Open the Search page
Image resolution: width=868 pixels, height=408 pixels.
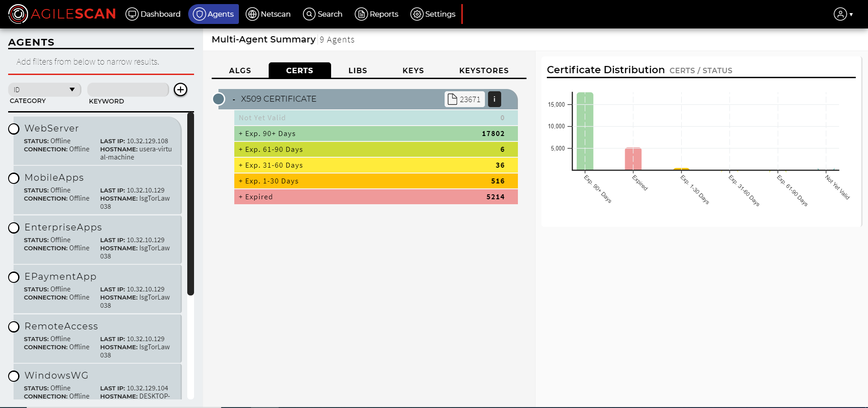(x=323, y=14)
